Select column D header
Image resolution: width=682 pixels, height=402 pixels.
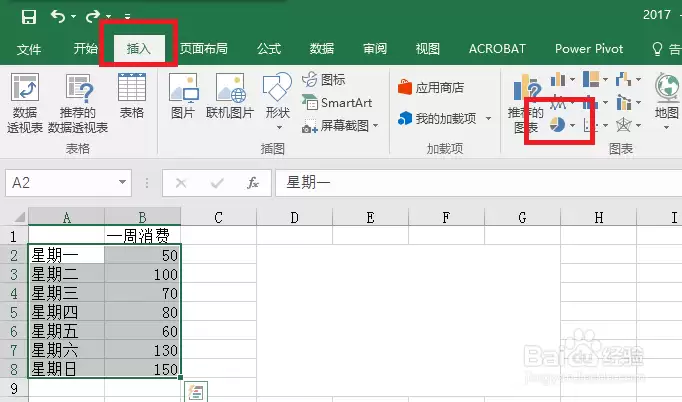295,217
